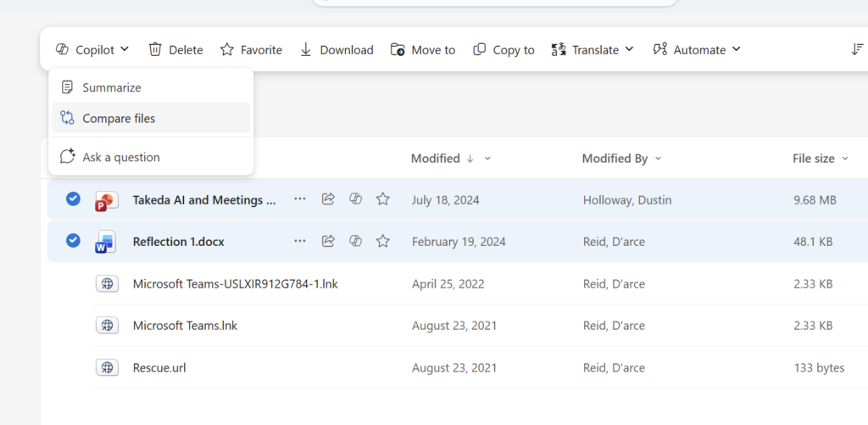The image size is (868, 425).
Task: Deselect the Reflection 1.docx checkbox
Action: (73, 240)
